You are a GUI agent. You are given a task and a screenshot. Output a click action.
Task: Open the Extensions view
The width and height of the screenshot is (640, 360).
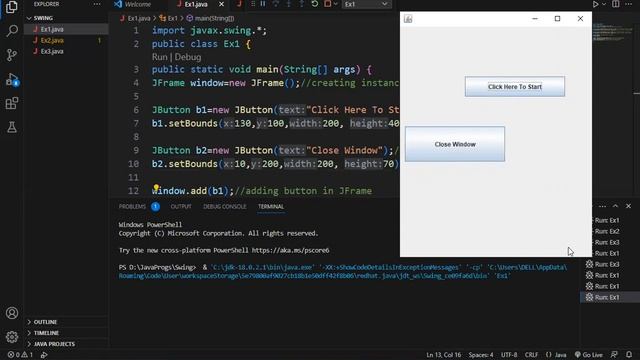coord(12,103)
